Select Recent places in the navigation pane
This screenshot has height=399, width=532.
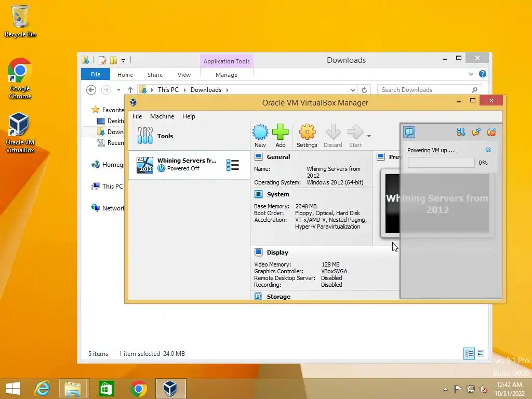[x=110, y=143]
